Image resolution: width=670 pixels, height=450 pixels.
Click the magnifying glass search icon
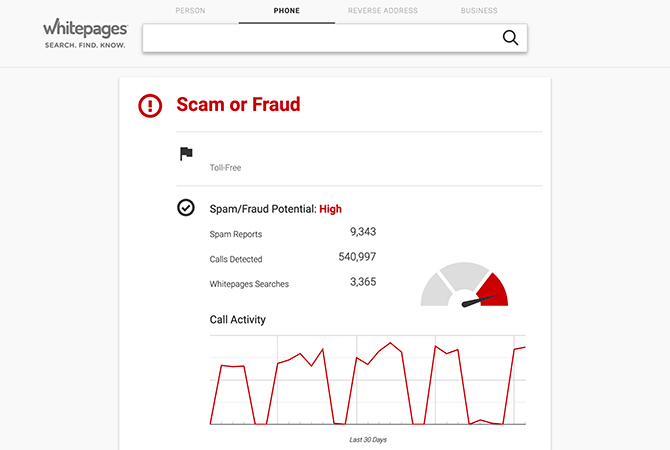(x=510, y=38)
